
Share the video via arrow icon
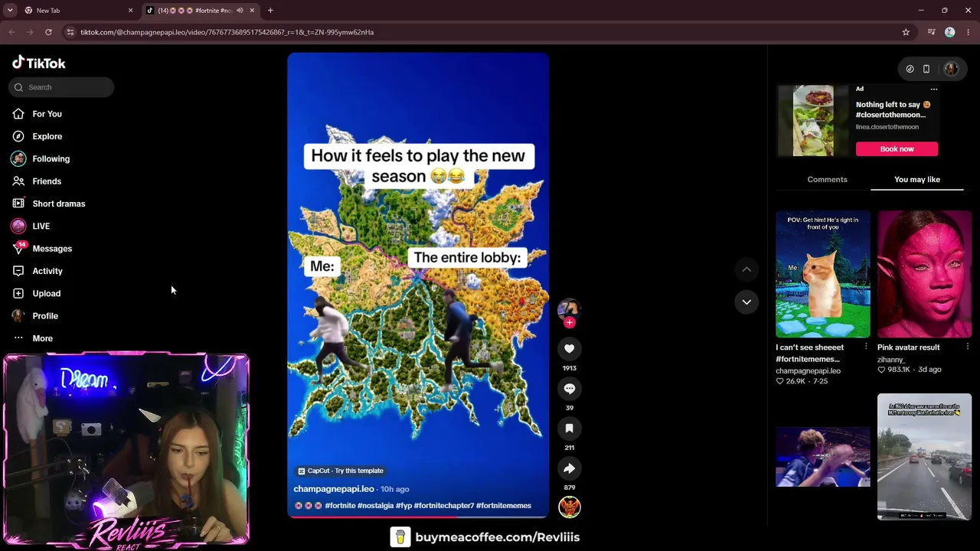569,468
